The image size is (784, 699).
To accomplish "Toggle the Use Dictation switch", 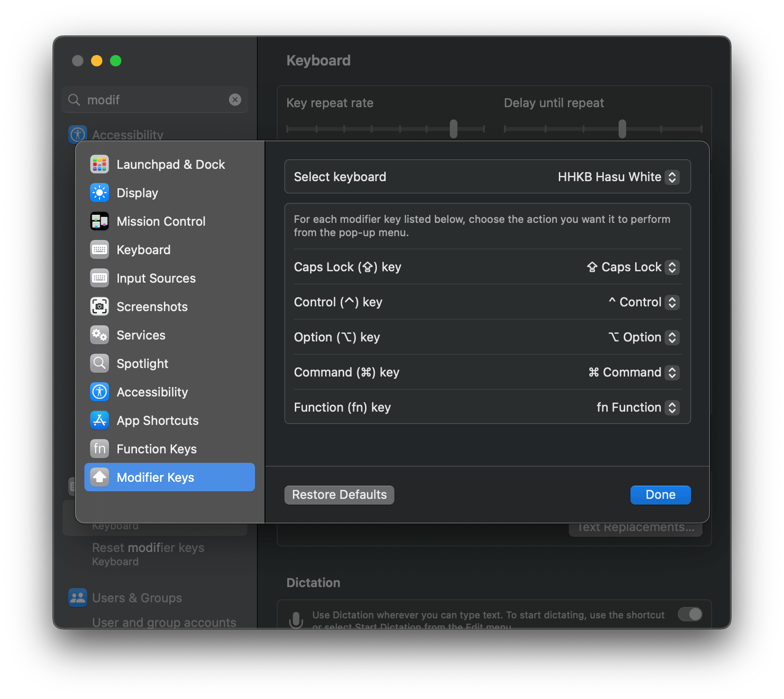I will tap(690, 614).
